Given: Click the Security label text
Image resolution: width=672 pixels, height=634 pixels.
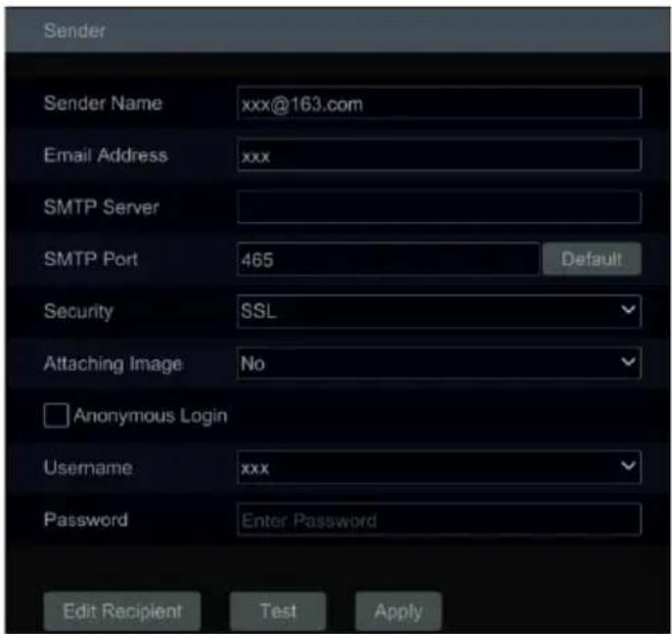Looking at the screenshot, I should point(78,311).
